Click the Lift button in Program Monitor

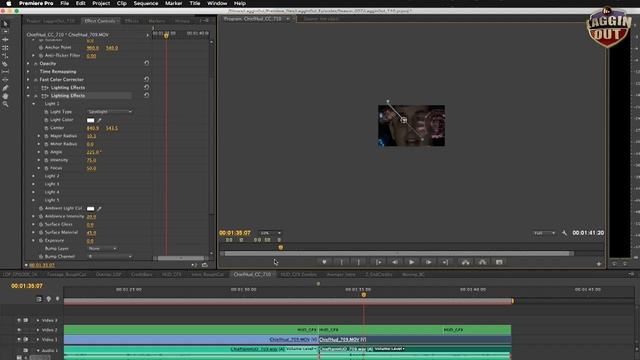pyautogui.click(x=465, y=262)
